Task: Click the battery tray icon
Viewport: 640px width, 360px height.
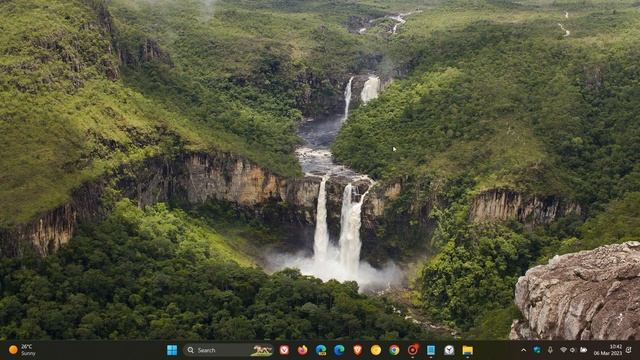Action: pos(584,350)
